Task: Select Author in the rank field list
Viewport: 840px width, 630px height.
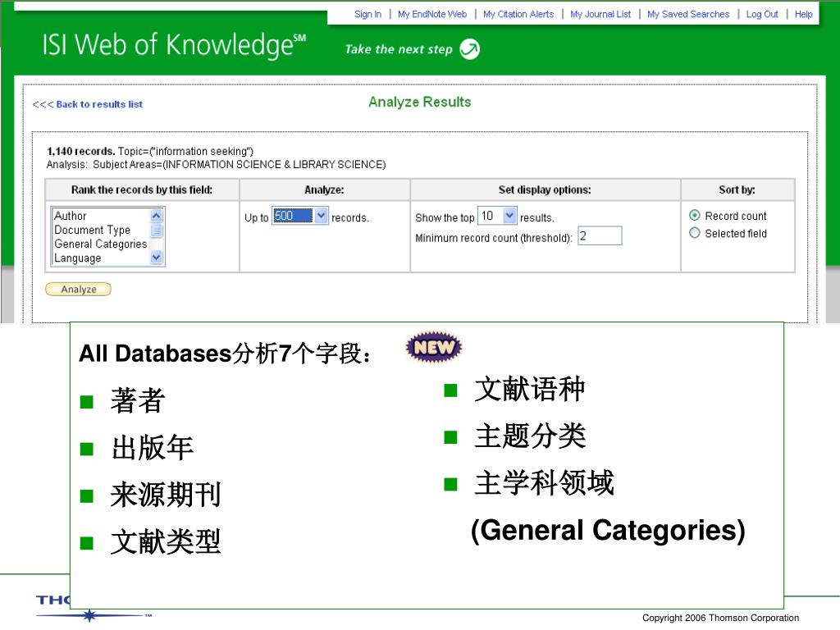Action: click(x=71, y=216)
